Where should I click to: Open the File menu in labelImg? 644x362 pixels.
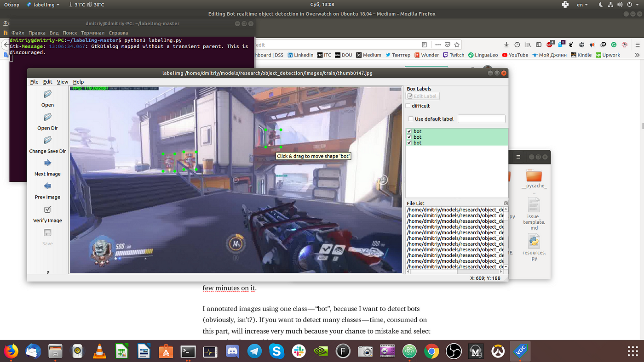(34, 82)
